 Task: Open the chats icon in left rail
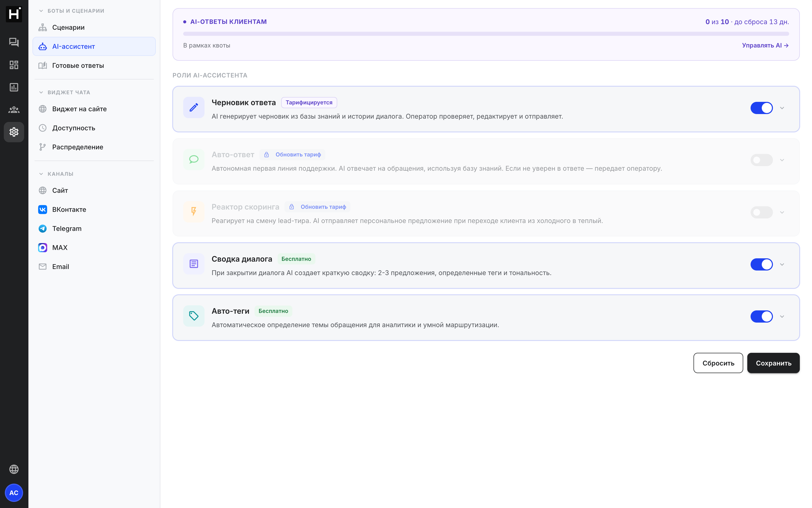(14, 42)
